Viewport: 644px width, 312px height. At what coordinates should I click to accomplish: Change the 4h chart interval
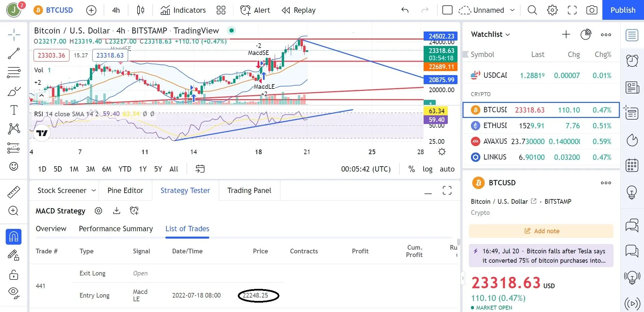(116, 10)
